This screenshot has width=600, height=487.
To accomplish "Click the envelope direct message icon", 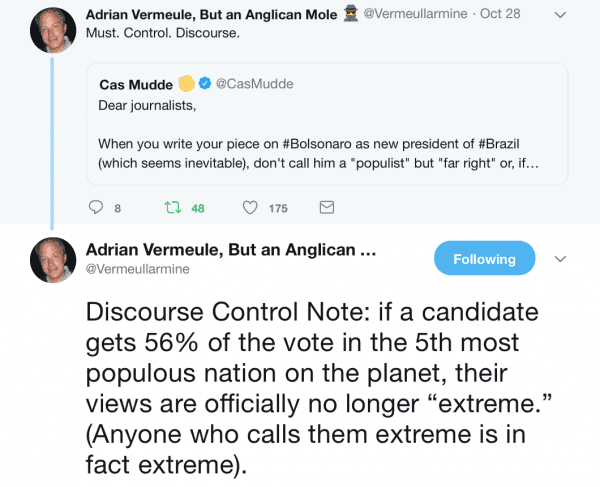I will pyautogui.click(x=326, y=208).
